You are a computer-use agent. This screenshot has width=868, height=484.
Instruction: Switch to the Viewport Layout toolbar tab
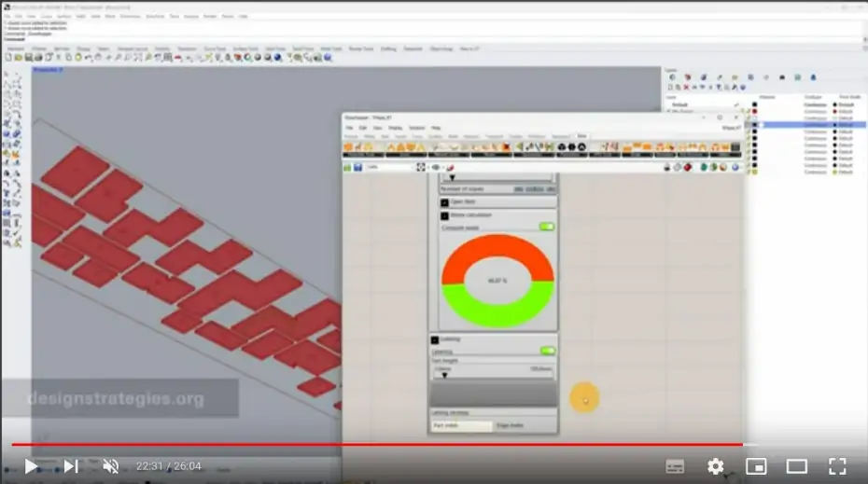[133, 48]
